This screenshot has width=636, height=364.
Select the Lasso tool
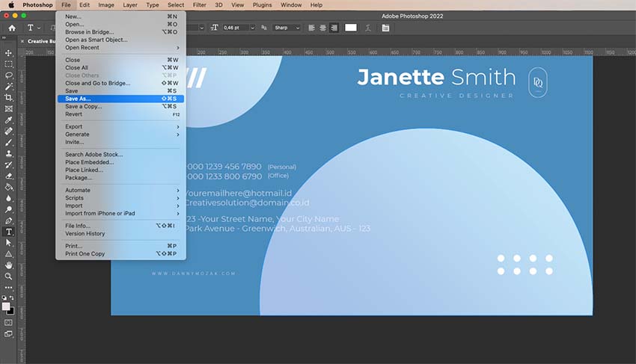pyautogui.click(x=8, y=75)
